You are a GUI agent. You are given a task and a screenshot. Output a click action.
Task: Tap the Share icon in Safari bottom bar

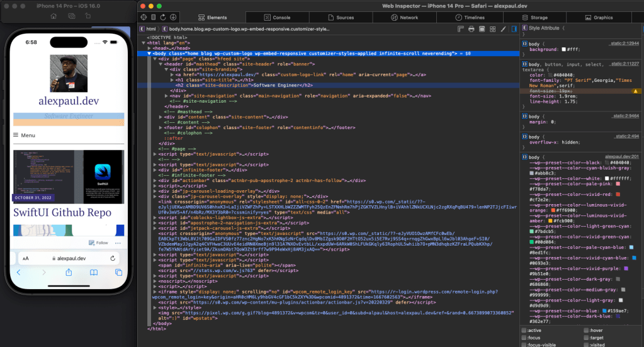coord(69,273)
